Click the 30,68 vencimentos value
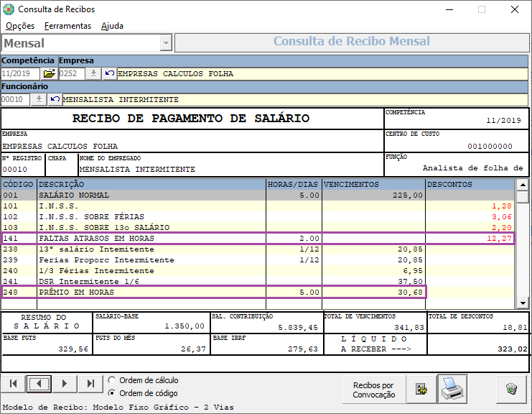 point(410,292)
